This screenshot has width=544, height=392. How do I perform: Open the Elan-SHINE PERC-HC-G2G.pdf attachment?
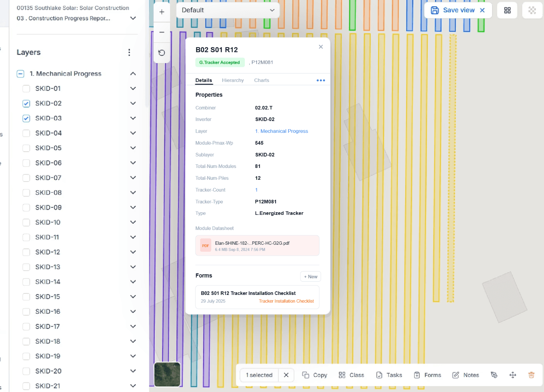pos(257,245)
